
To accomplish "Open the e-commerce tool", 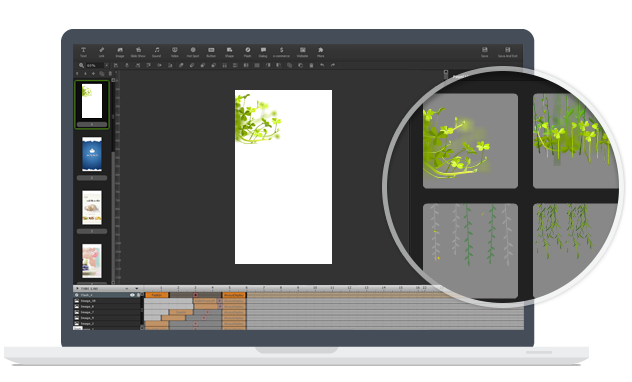I will coord(281,52).
